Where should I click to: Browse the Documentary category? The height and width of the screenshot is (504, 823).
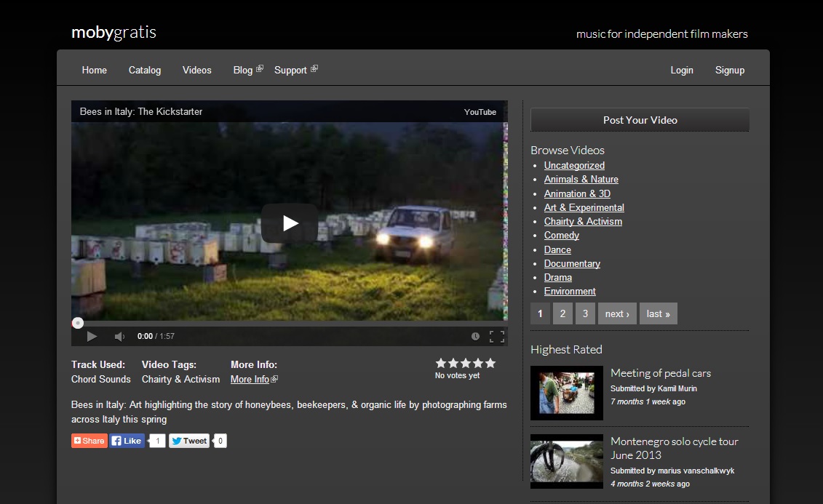coord(572,263)
